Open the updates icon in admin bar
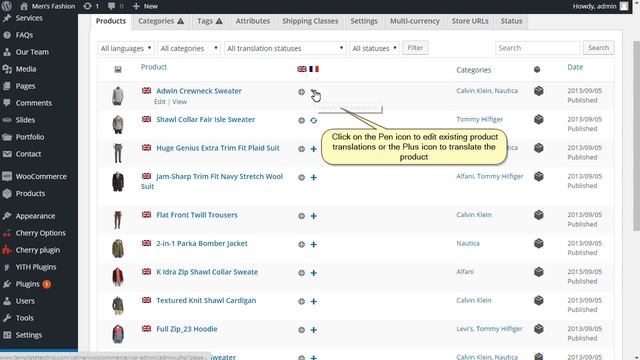The height and width of the screenshot is (360, 640). 91,6
